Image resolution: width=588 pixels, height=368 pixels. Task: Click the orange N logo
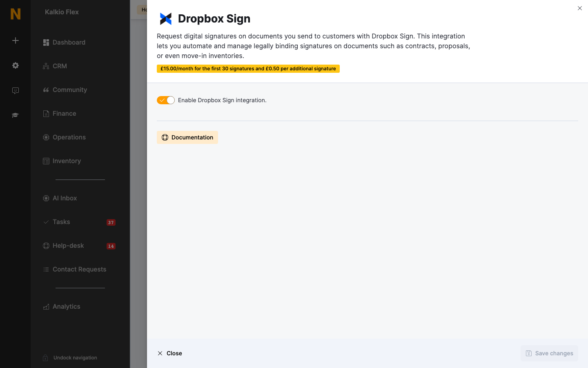point(16,14)
